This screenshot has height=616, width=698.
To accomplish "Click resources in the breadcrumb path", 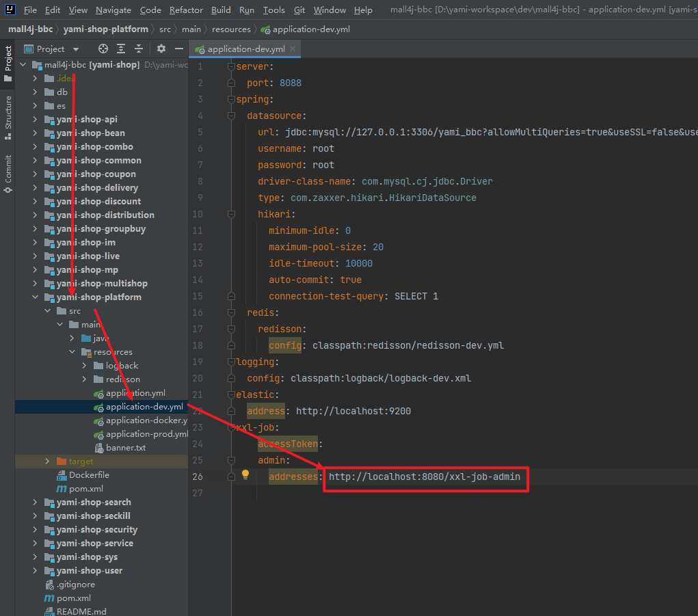I will pyautogui.click(x=230, y=29).
